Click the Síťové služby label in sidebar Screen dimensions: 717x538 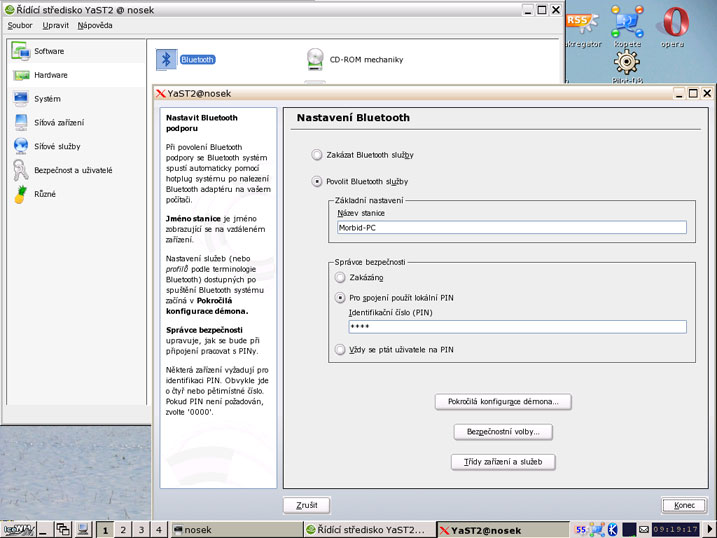(57, 146)
